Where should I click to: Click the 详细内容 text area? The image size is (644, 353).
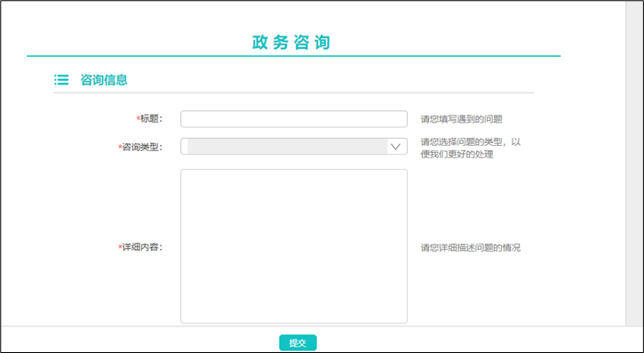tap(294, 246)
